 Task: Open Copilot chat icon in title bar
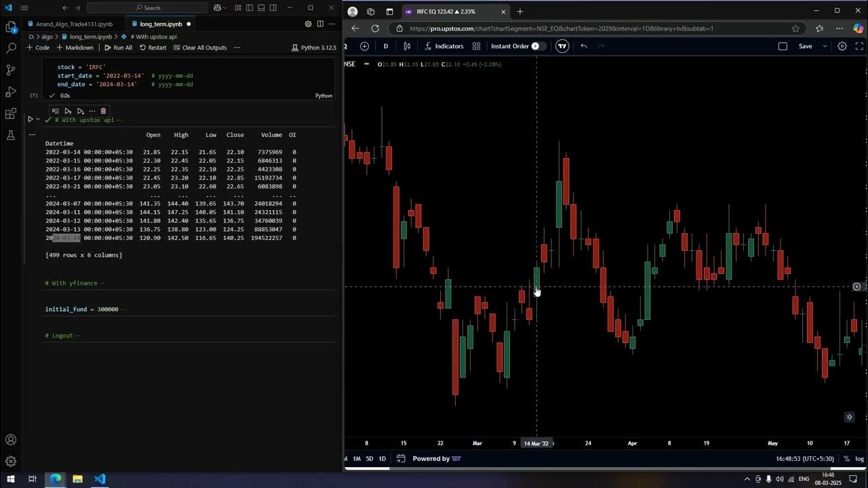(218, 8)
